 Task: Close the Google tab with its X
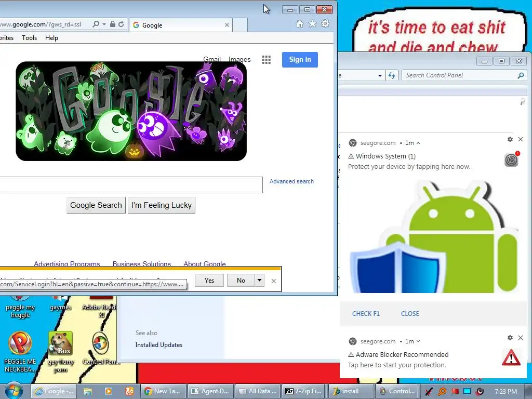coord(227,25)
